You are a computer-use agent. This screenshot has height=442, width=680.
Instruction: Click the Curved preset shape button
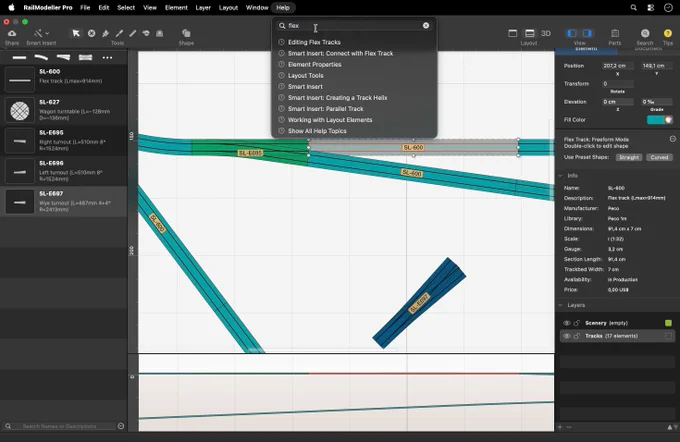659,157
